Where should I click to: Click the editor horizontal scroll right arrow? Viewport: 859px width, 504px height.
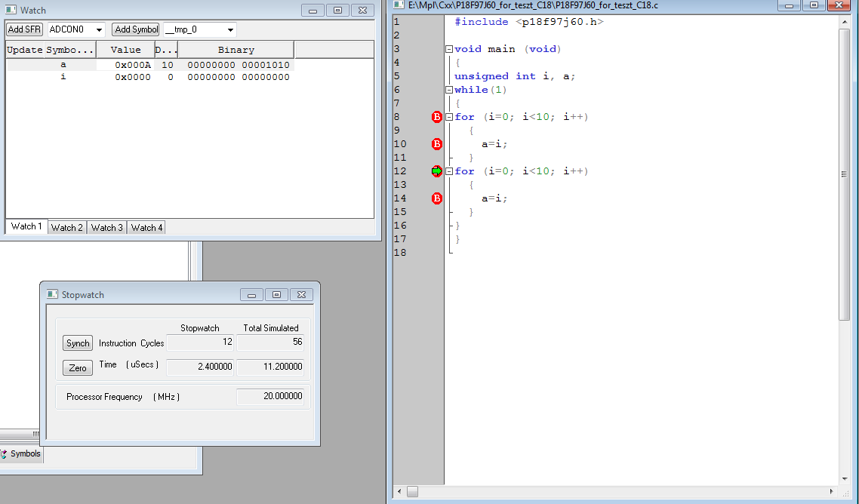(832, 491)
